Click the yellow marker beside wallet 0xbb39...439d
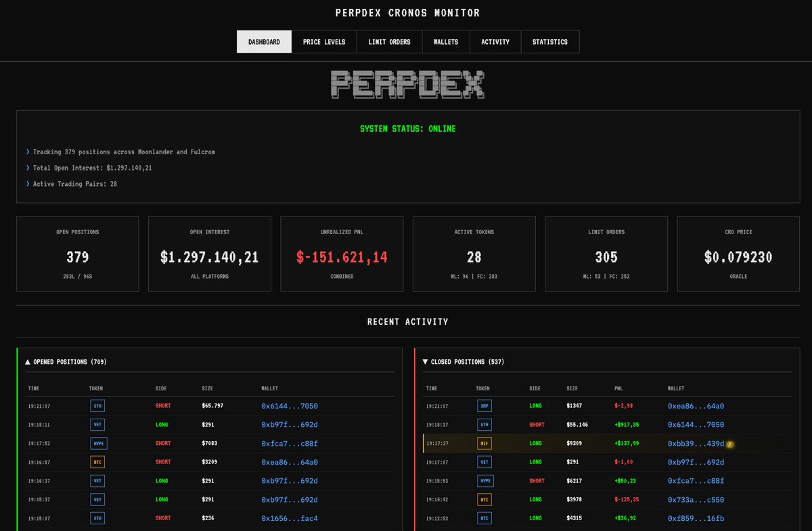812x531 pixels. (730, 444)
